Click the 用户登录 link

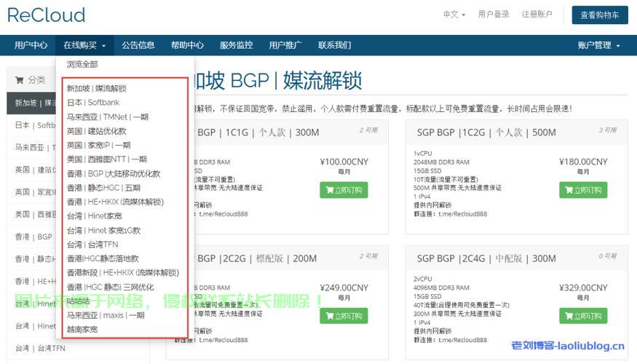(x=494, y=15)
